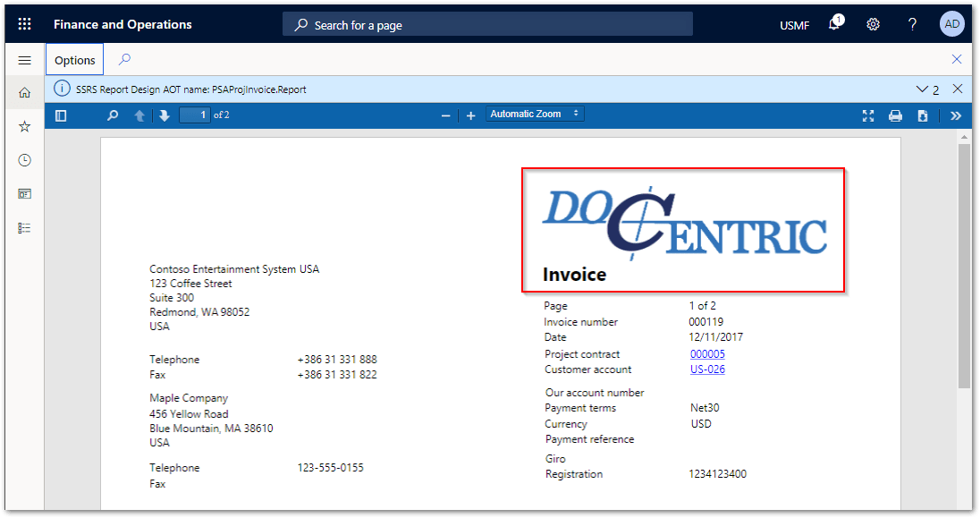
Task: Switch to presentation mode with the expand icon
Action: click(x=867, y=115)
